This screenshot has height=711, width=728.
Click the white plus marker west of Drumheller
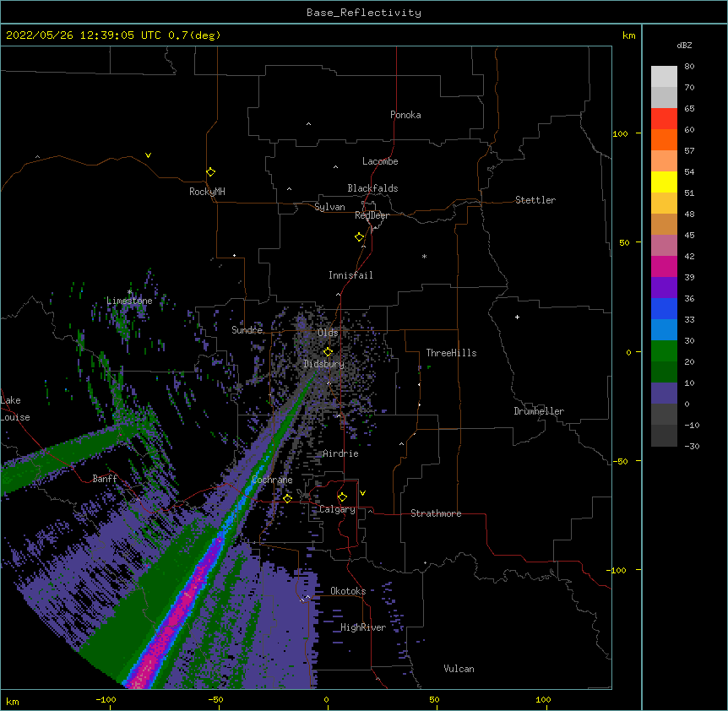click(x=517, y=317)
